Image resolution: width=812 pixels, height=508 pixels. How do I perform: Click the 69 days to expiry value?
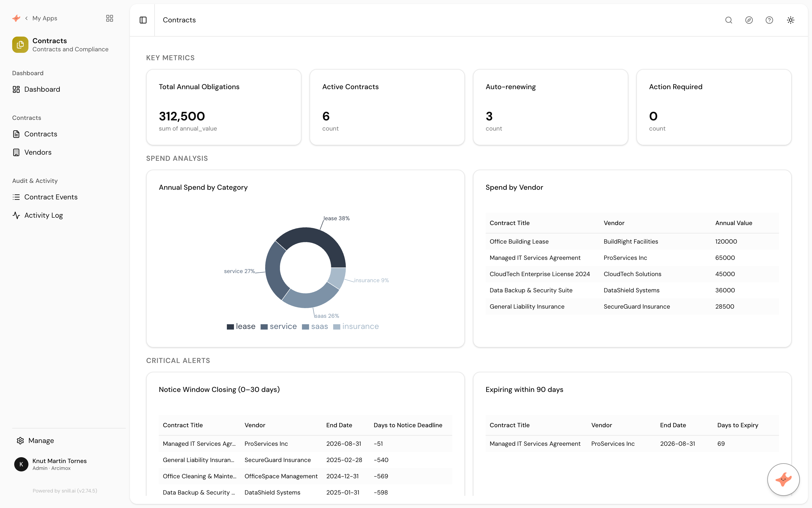coord(721,444)
